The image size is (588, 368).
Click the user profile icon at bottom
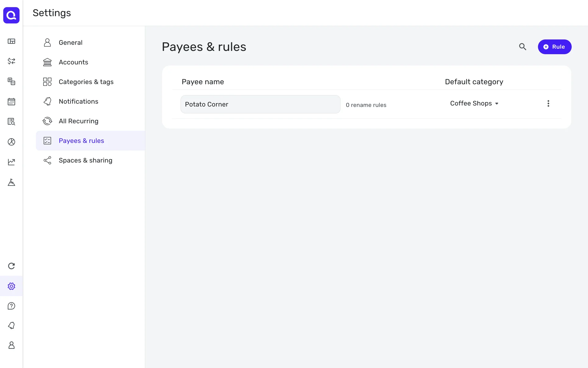pos(11,345)
